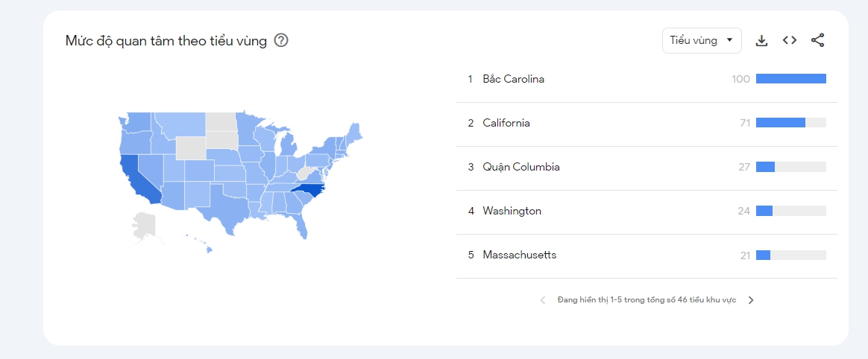Viewport: 868px width, 359px height.
Task: Click the Washington list entry
Action: [x=512, y=211]
